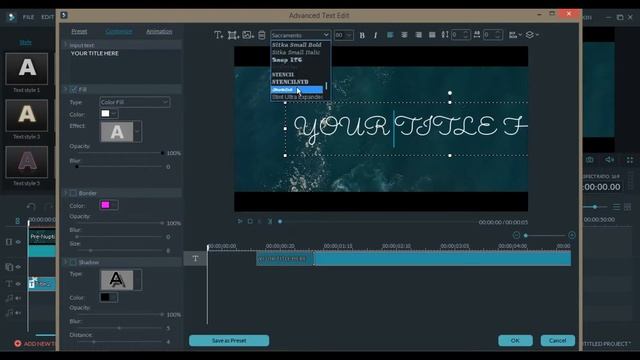Toggle visibility of the video track
The width and height of the screenshot is (640, 360).
[x=18, y=242]
